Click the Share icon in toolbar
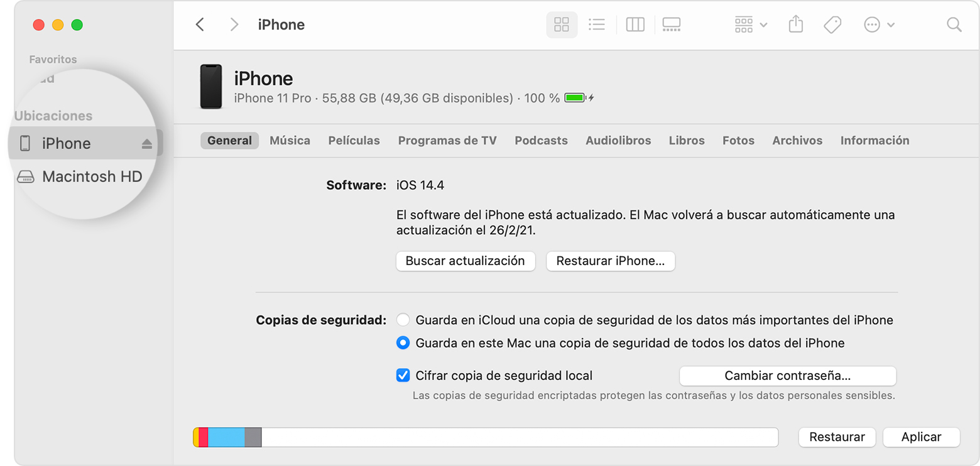This screenshot has width=980, height=466. pyautogui.click(x=796, y=25)
